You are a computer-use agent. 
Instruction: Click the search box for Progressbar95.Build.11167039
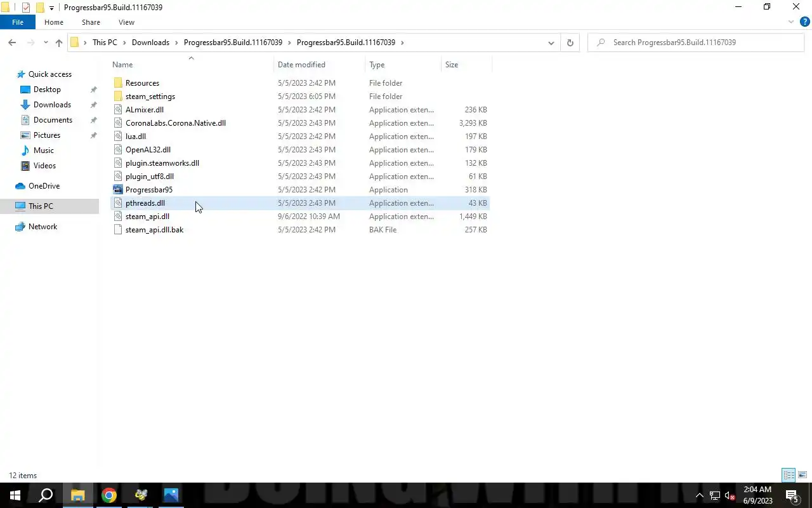[x=696, y=43]
